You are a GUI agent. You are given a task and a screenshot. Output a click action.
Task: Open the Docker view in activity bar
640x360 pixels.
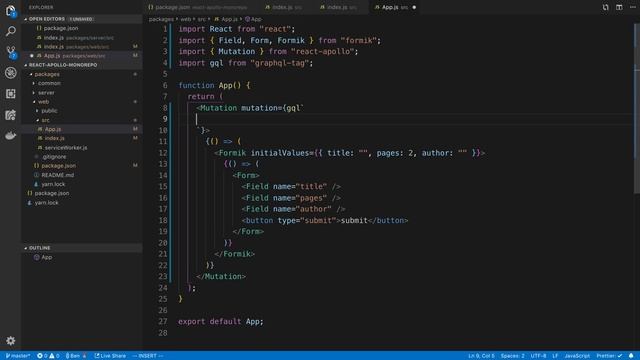(11, 135)
